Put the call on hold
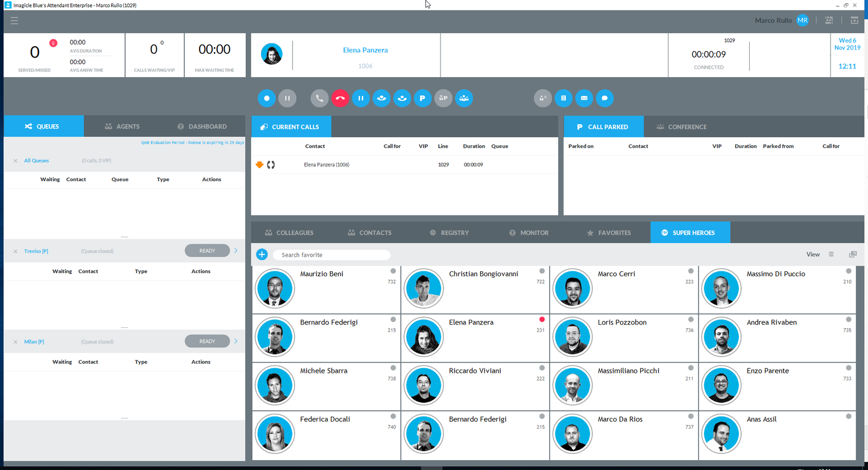 click(x=361, y=98)
